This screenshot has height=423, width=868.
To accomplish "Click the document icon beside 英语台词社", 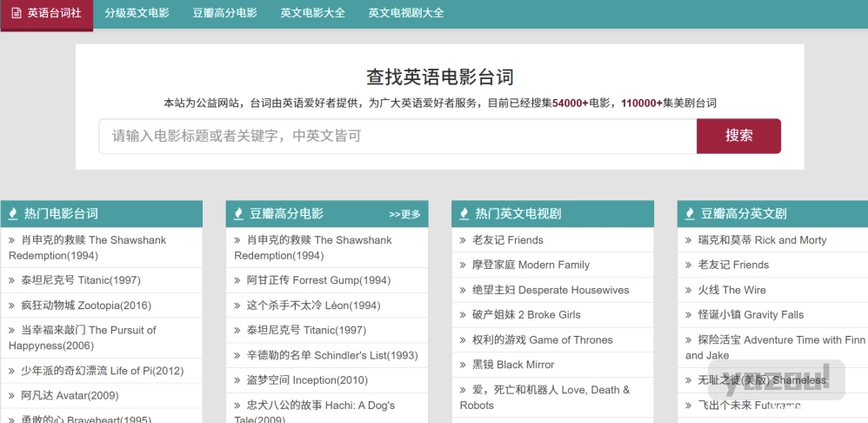I will tap(17, 13).
